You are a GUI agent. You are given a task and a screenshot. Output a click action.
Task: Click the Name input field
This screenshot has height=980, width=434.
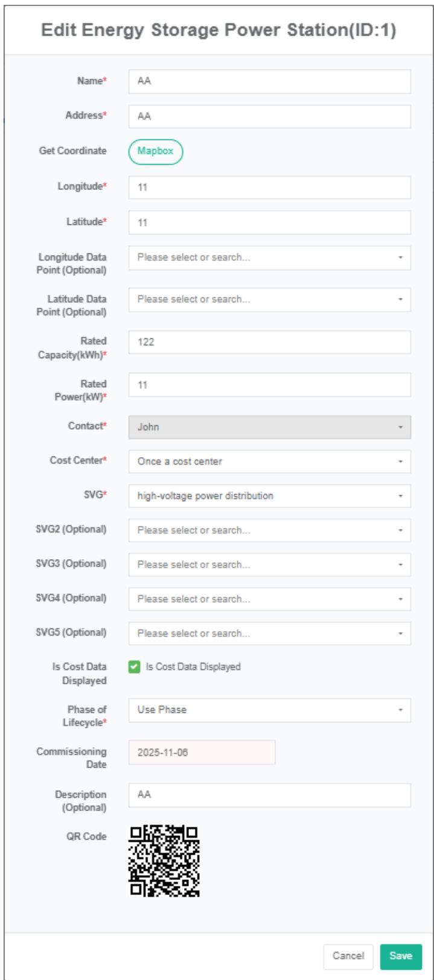click(269, 81)
